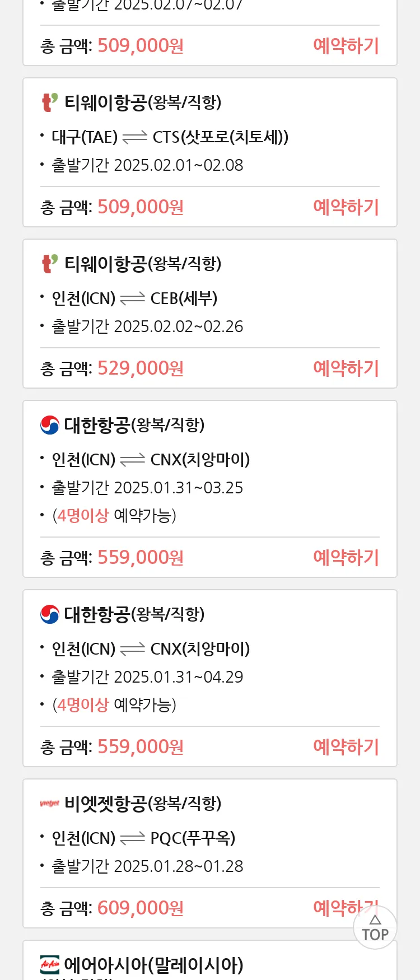Click round-trip arrows on Incheon to Phu Quoc route

(x=133, y=838)
